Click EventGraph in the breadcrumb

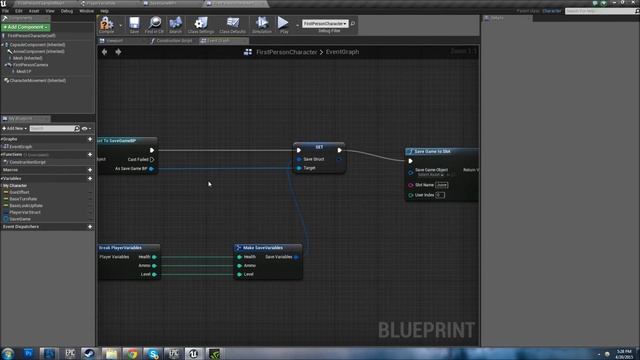[342, 52]
